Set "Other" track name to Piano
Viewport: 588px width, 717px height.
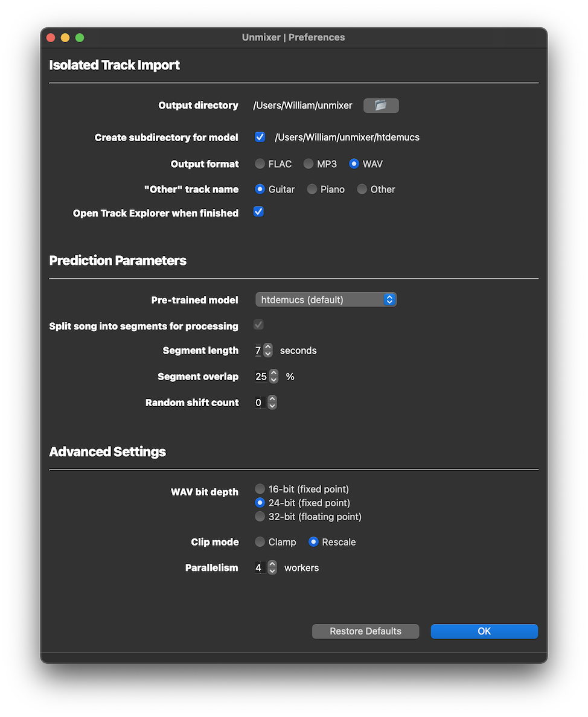tap(312, 189)
